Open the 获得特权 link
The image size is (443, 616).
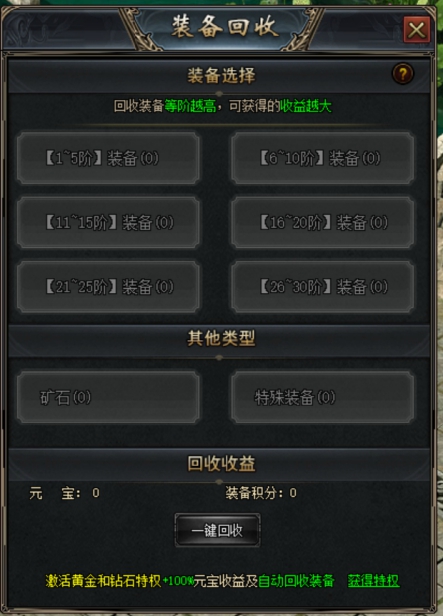click(373, 581)
